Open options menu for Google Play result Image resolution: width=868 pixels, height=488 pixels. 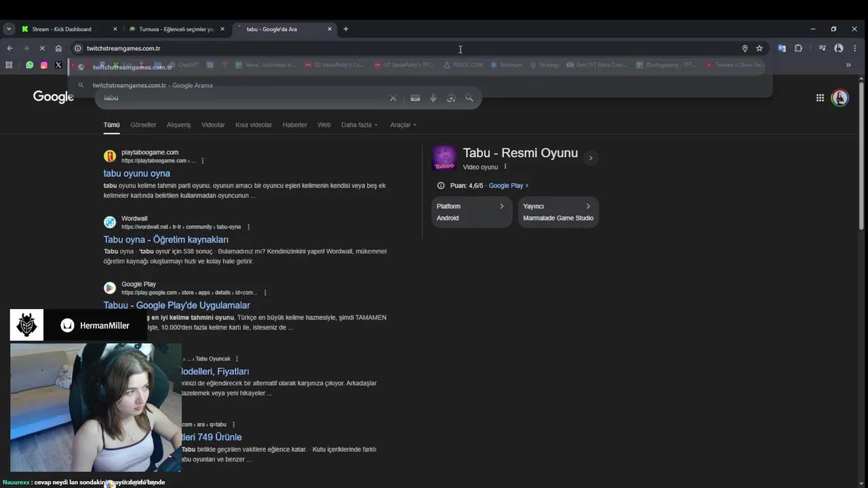click(265, 293)
